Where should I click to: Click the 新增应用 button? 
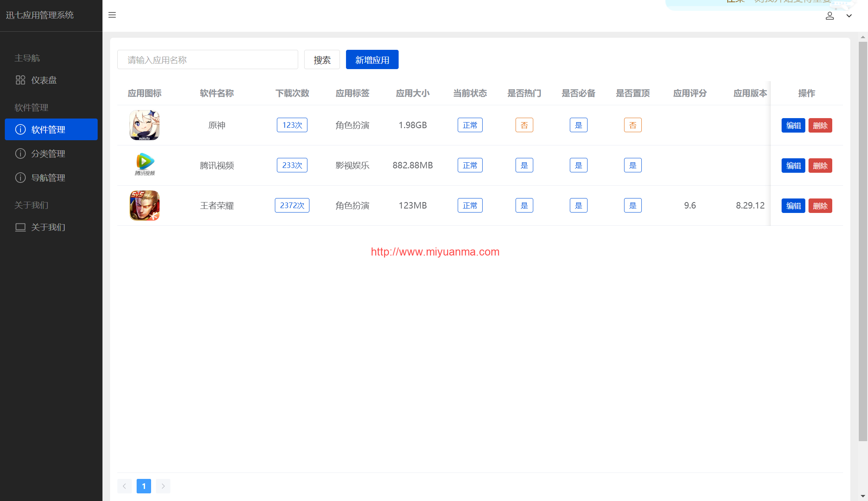point(372,59)
